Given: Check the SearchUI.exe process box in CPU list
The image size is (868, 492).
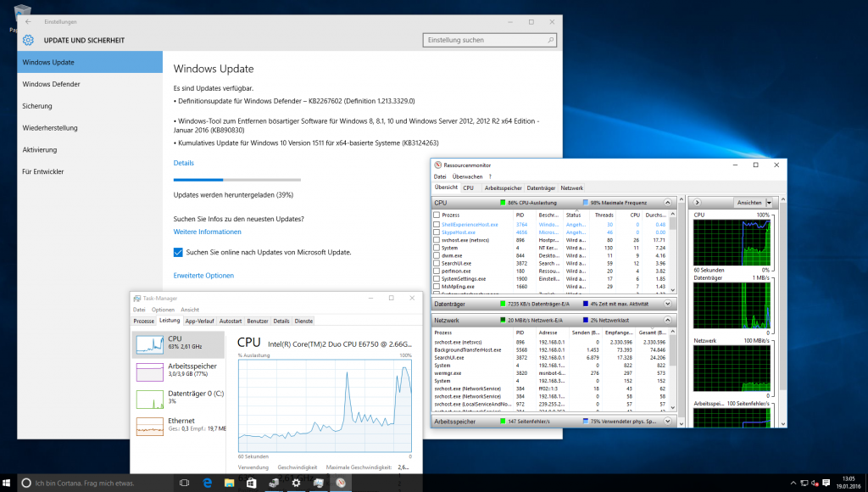Looking at the screenshot, I should click(x=437, y=264).
